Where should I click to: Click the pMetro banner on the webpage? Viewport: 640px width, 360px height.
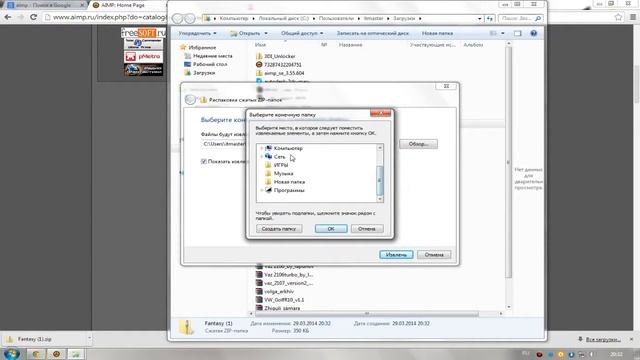click(143, 56)
